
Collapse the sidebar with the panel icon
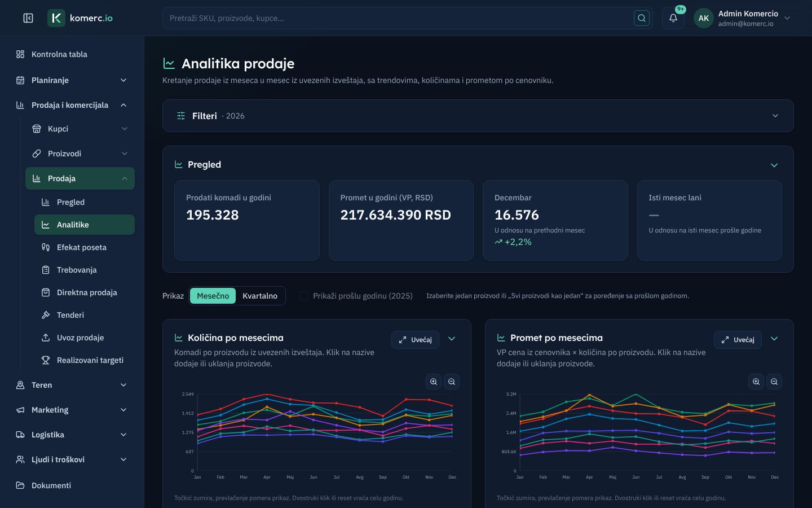point(28,18)
